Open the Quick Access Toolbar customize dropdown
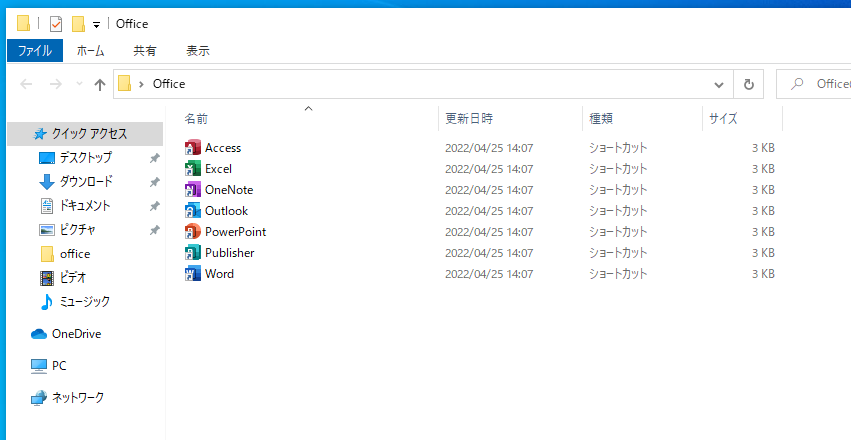This screenshot has height=440, width=851. (x=96, y=24)
